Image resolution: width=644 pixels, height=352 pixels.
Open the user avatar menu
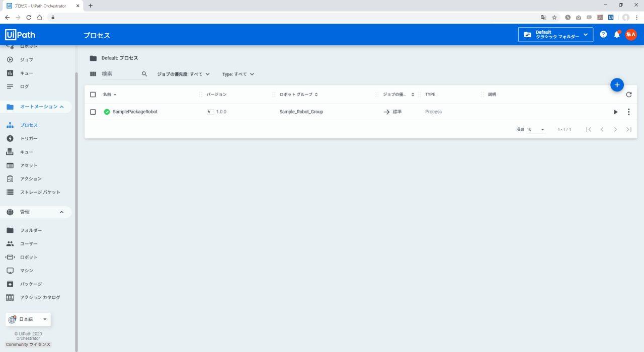pos(631,35)
